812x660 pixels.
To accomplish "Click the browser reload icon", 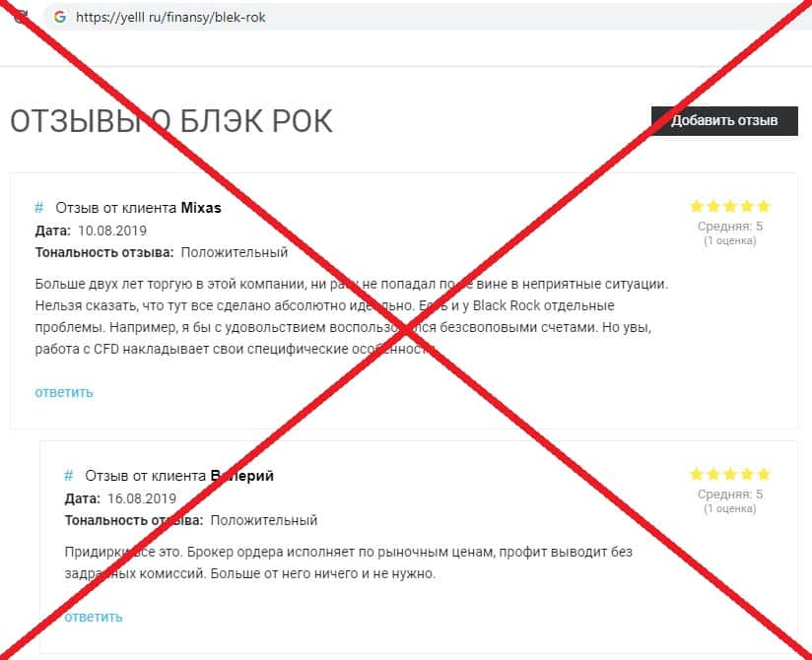I will coord(20,17).
